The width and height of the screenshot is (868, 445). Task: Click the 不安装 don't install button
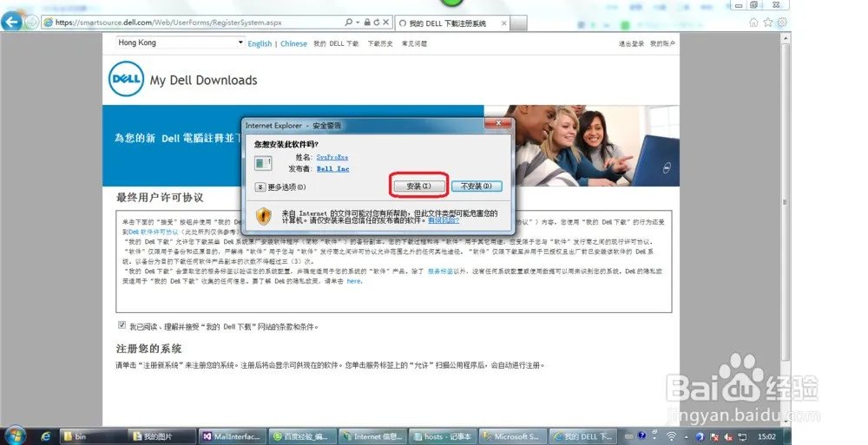point(476,186)
